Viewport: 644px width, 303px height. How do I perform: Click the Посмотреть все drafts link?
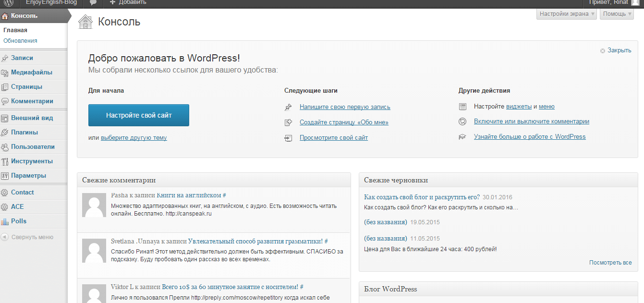(610, 263)
